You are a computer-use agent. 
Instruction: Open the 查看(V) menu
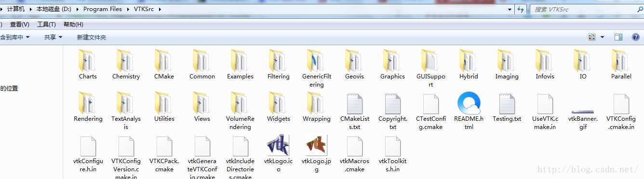(x=19, y=25)
